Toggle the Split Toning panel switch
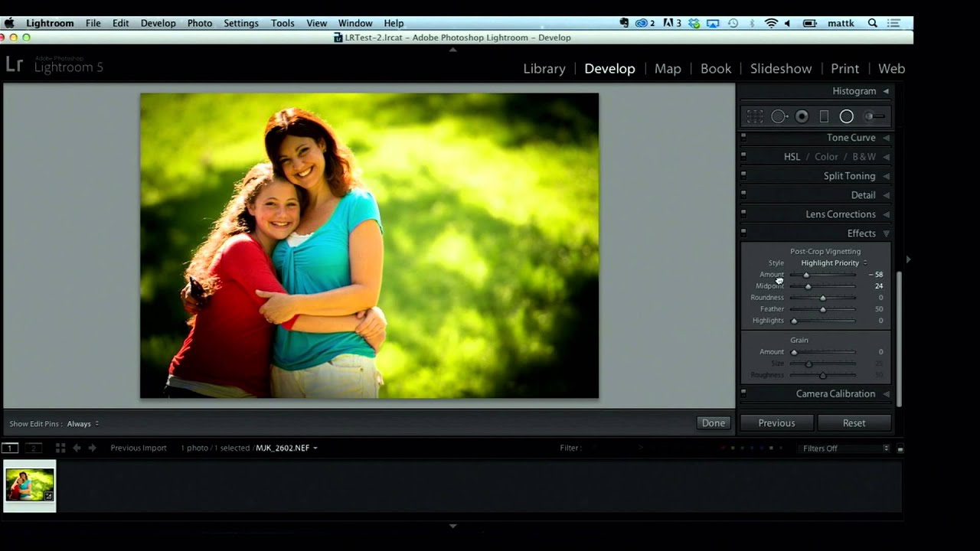Image resolution: width=980 pixels, height=551 pixels. tap(743, 174)
